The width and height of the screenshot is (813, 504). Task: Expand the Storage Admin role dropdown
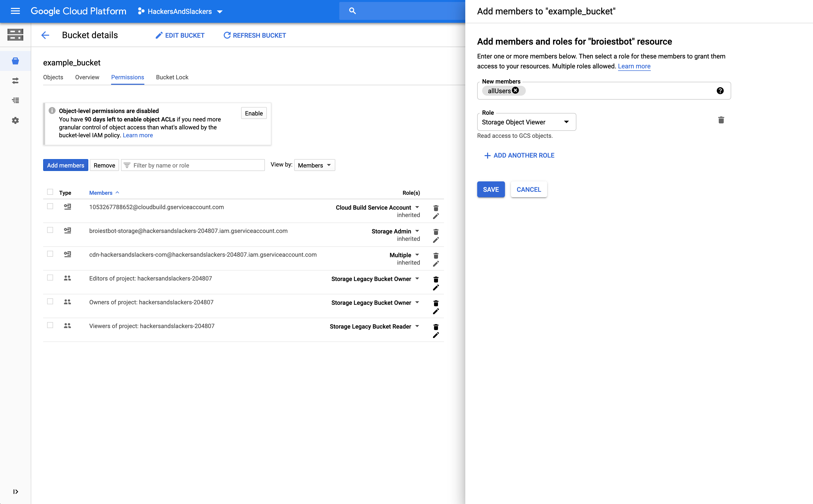pos(417,231)
